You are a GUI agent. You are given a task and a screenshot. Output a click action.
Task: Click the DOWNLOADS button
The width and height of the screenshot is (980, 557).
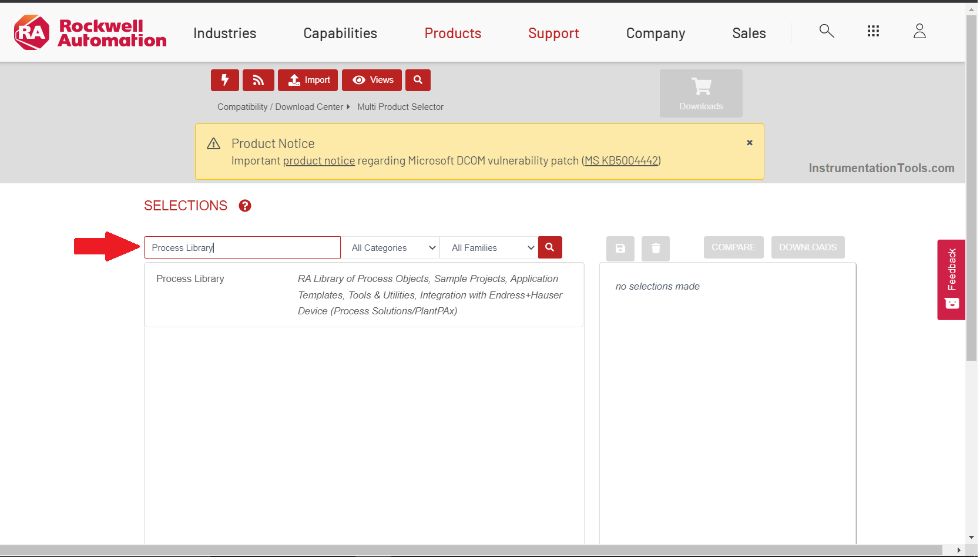coord(808,247)
